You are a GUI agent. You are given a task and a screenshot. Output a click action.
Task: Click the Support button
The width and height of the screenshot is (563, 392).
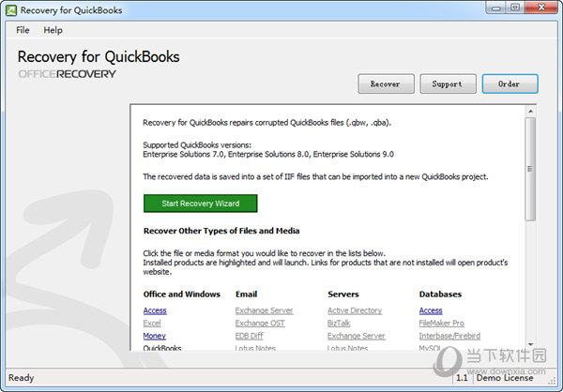(448, 84)
